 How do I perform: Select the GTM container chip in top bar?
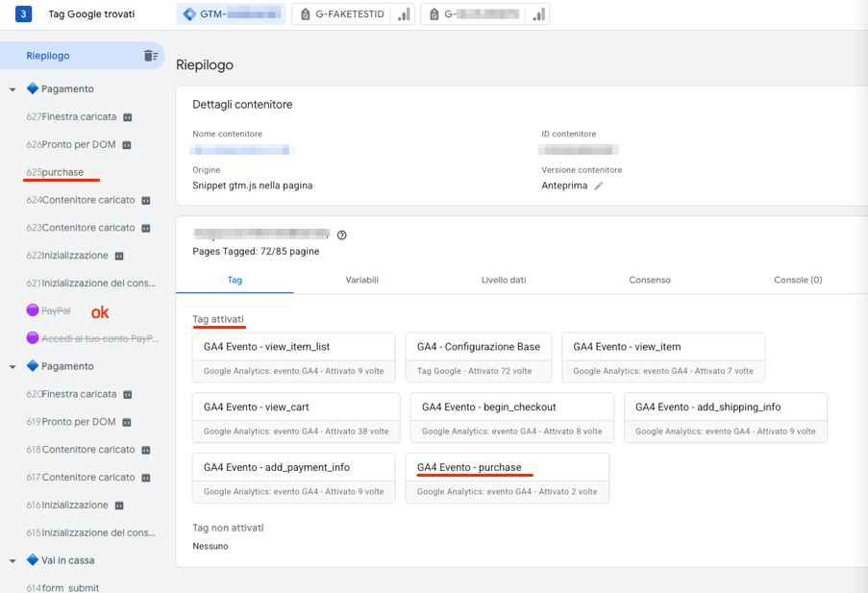231,14
